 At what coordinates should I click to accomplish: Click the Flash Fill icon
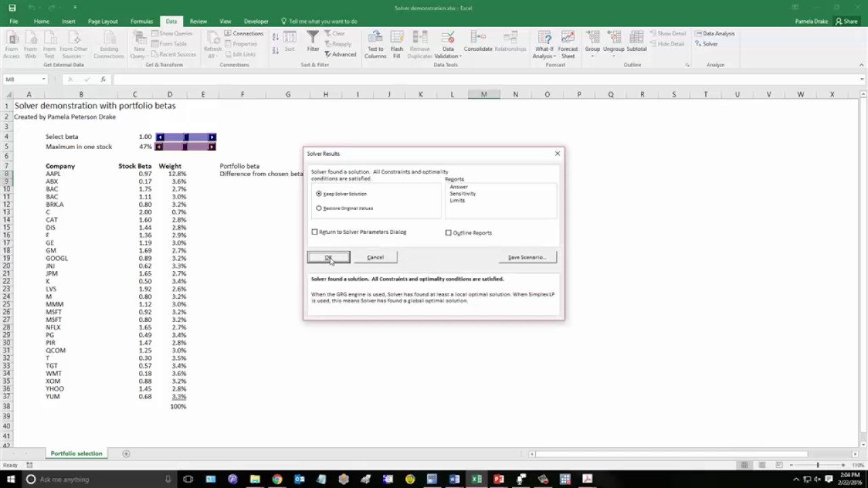click(x=397, y=45)
